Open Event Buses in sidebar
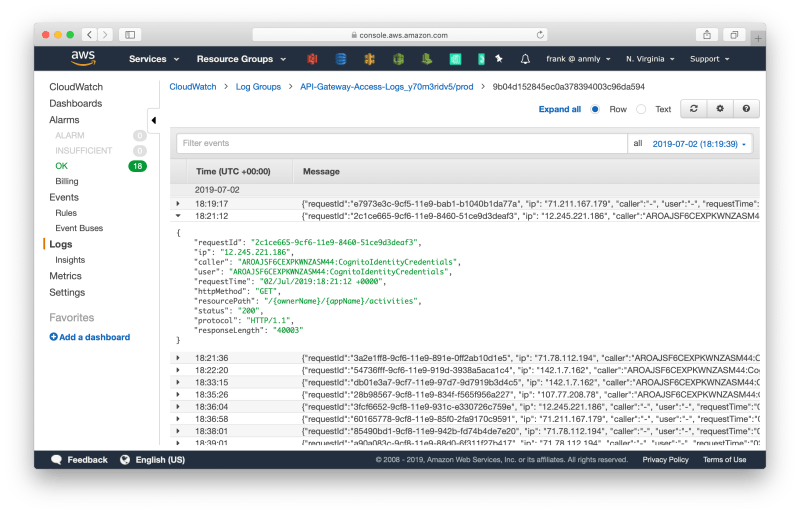 point(79,228)
